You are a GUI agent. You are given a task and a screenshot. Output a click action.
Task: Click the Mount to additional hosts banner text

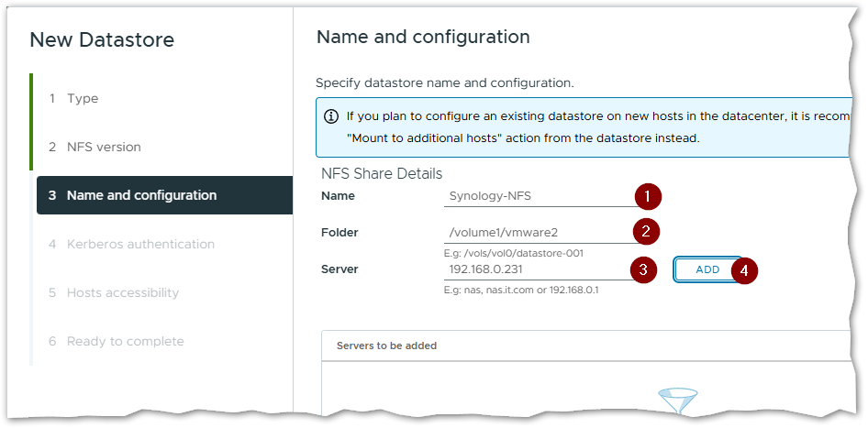point(522,138)
